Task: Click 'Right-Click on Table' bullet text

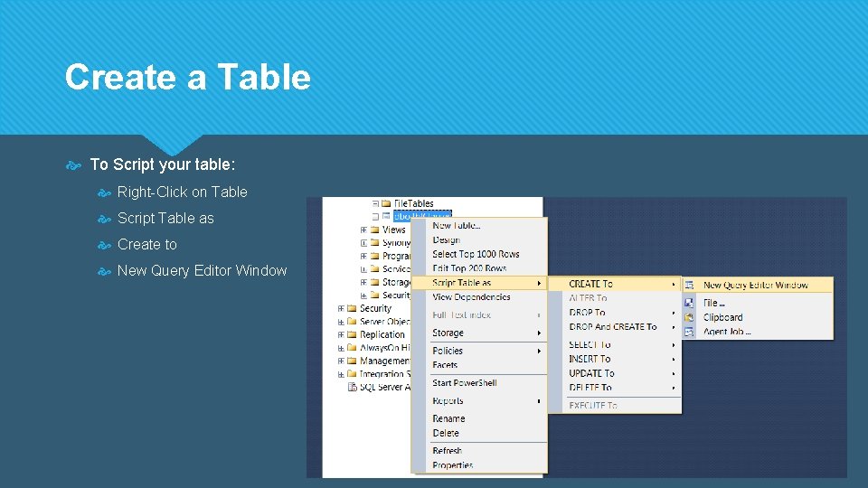Action: click(182, 192)
